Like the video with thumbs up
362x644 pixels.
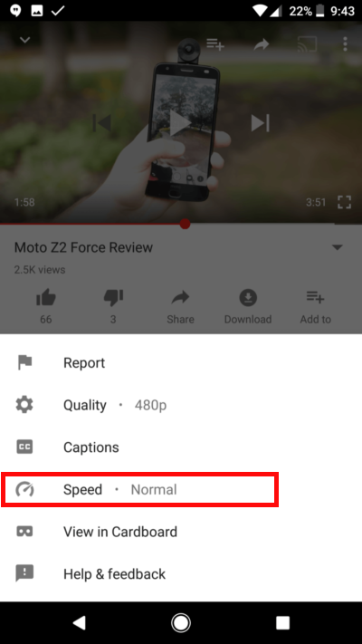point(46,306)
